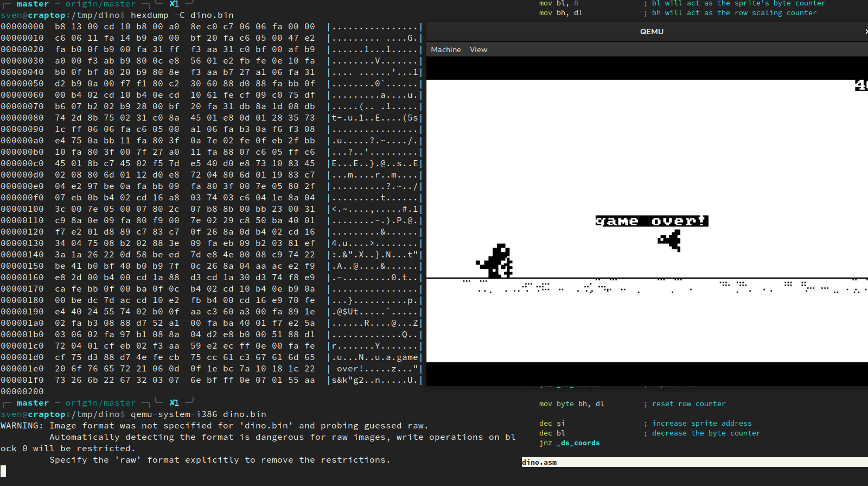Click the WARNING text in the terminal output

[22, 426]
